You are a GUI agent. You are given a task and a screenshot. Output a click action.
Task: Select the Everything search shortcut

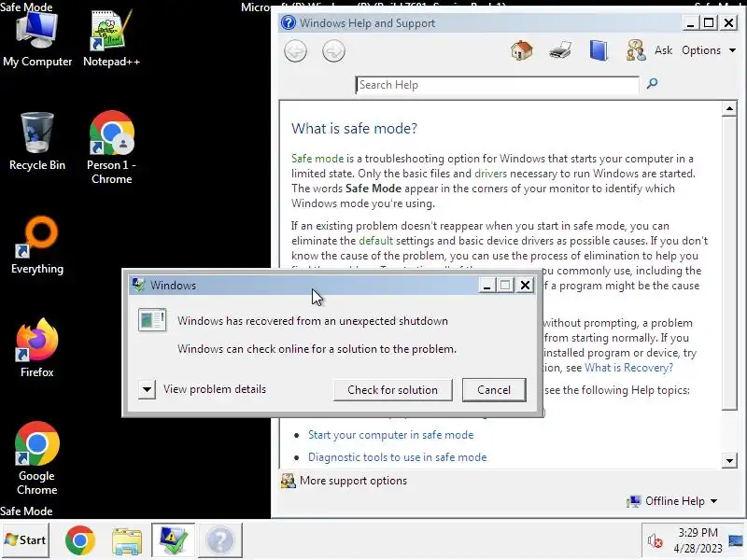[37, 245]
